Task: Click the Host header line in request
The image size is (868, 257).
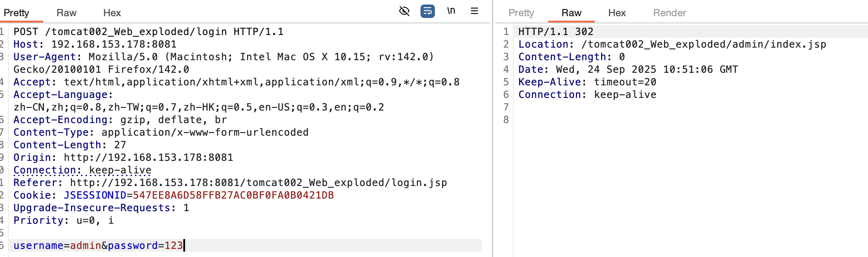Action: tap(95, 44)
